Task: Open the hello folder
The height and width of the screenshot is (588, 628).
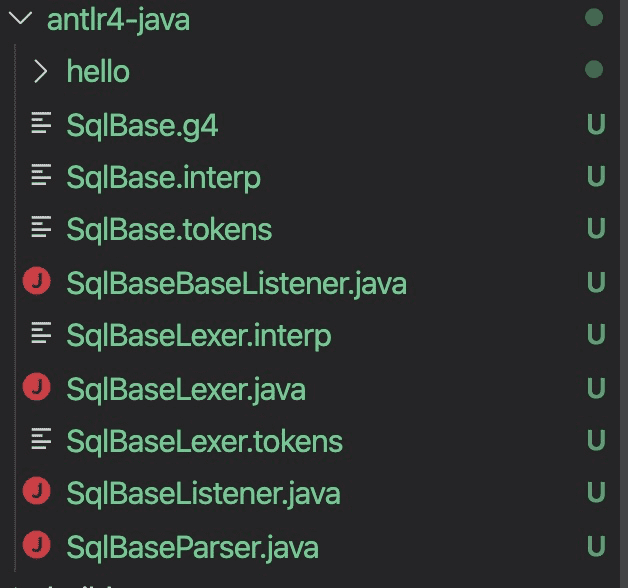Action: (98, 72)
